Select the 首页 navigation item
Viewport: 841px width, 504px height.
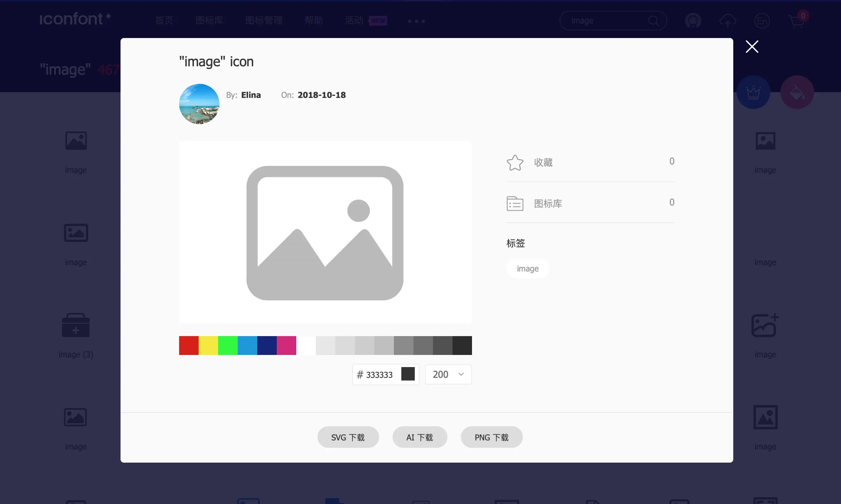coord(164,21)
